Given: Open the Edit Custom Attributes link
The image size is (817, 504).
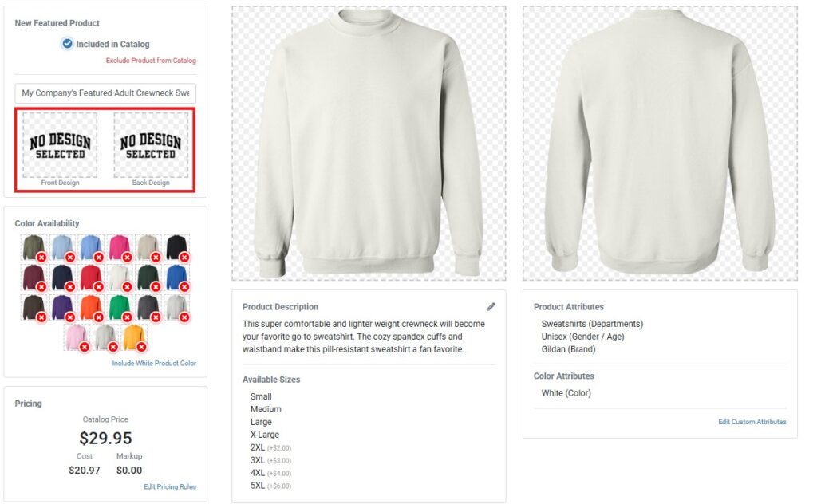Looking at the screenshot, I should (752, 422).
